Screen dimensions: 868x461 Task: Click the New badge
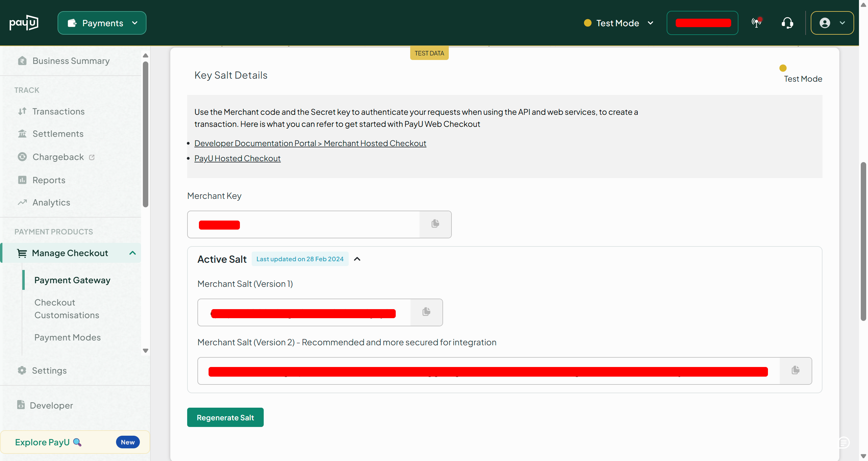128,442
